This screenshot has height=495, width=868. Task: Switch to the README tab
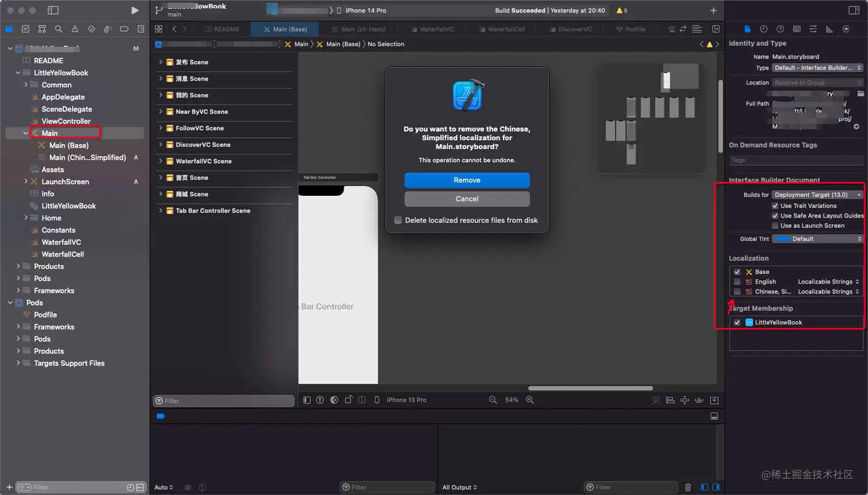[x=222, y=29]
